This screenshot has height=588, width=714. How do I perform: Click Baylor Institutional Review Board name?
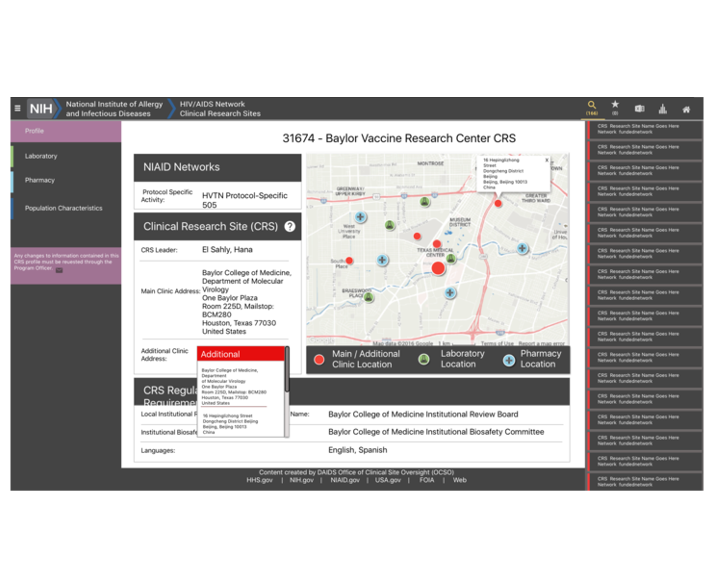click(x=423, y=415)
